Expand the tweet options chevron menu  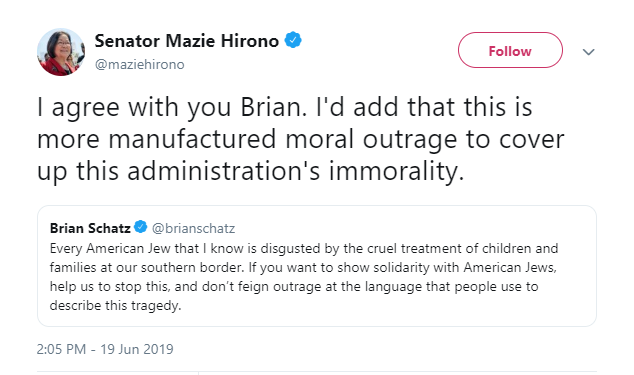(588, 52)
